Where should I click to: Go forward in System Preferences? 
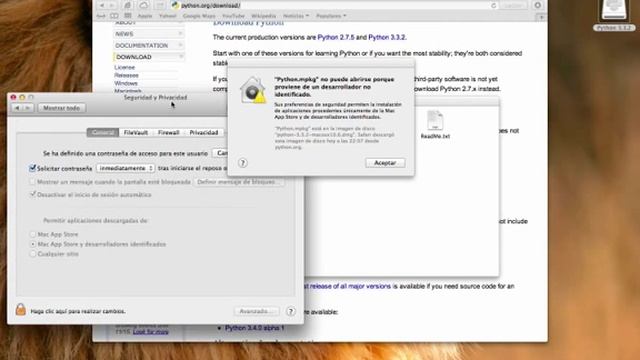click(27, 108)
